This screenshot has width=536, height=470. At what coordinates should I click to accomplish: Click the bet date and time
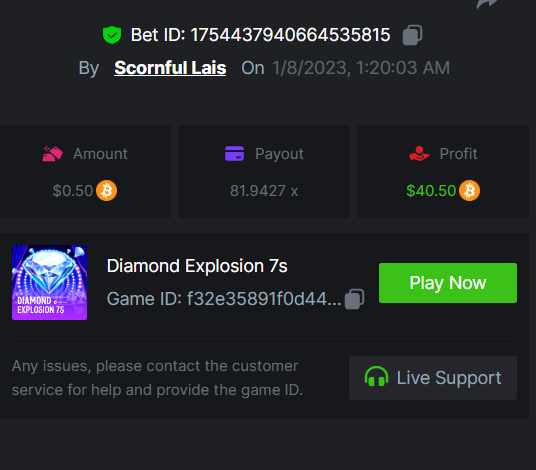pos(361,68)
